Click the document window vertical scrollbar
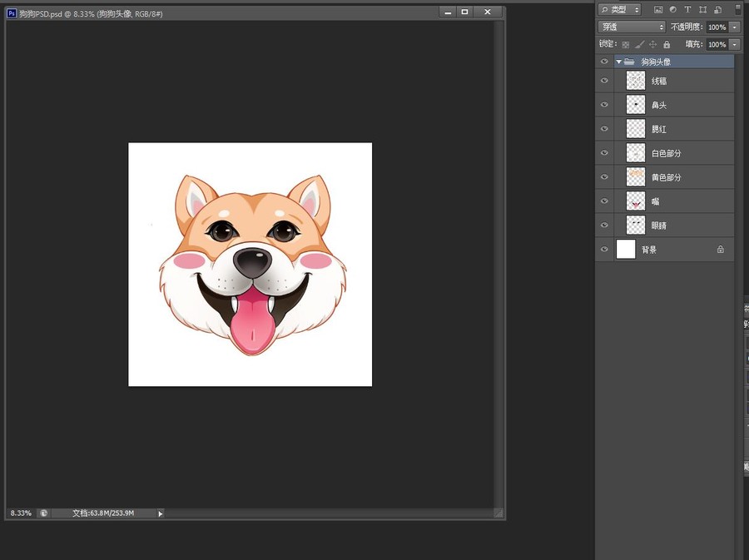Image resolution: width=749 pixels, height=560 pixels. coord(499,264)
